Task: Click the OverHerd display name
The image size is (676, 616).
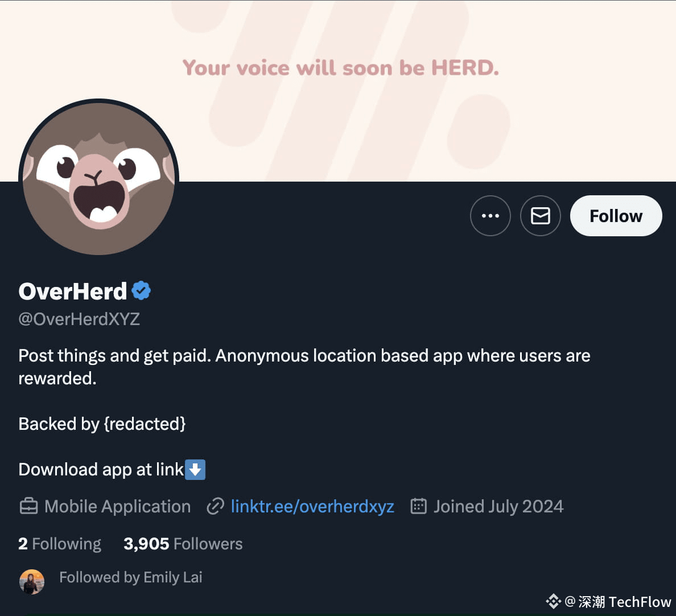Action: [x=72, y=291]
